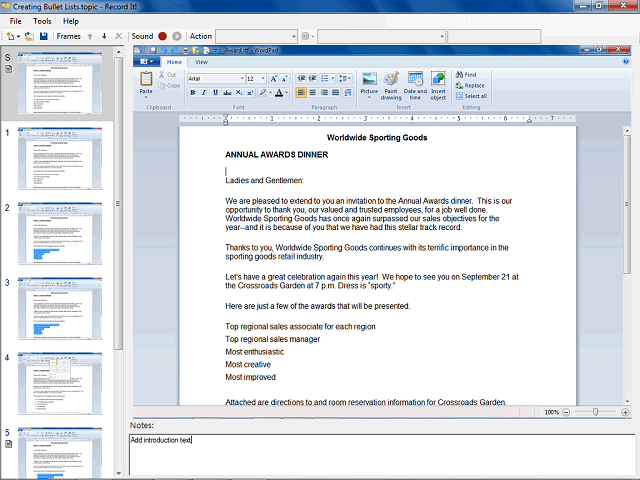
Task: Click Find in Editing group
Action: [x=466, y=75]
